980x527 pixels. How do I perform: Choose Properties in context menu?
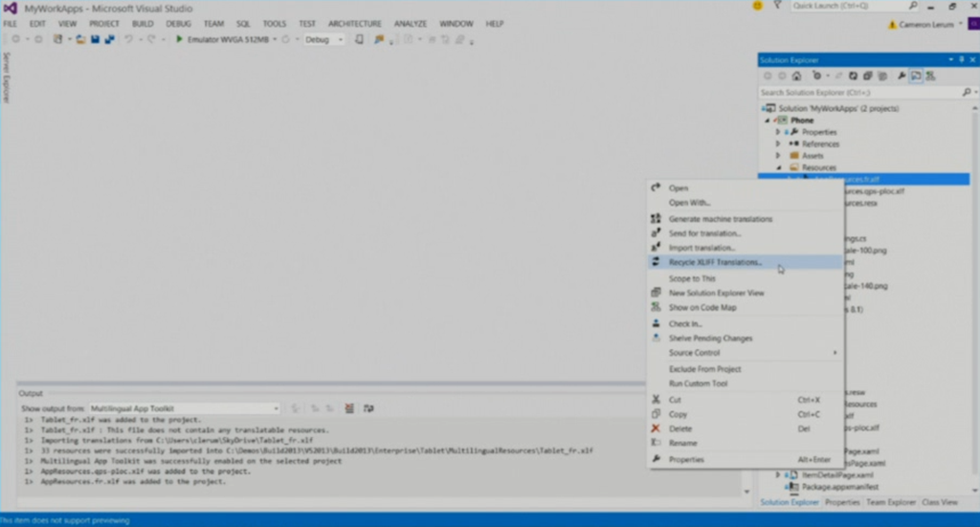(745, 459)
